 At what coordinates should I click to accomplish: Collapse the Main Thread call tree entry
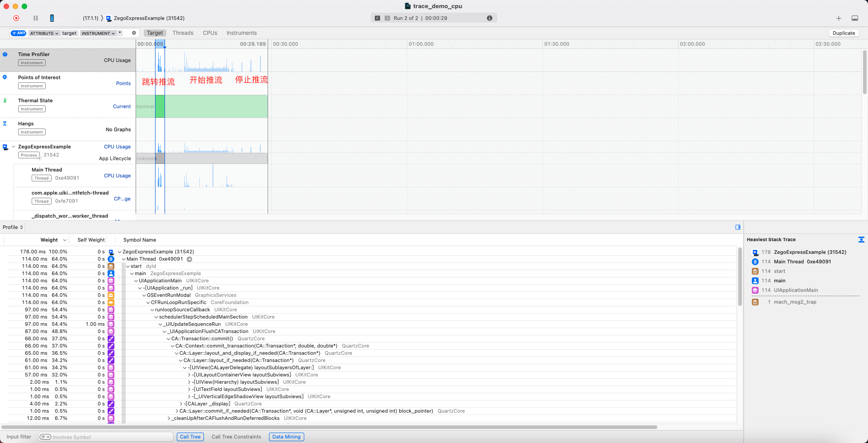coord(123,259)
